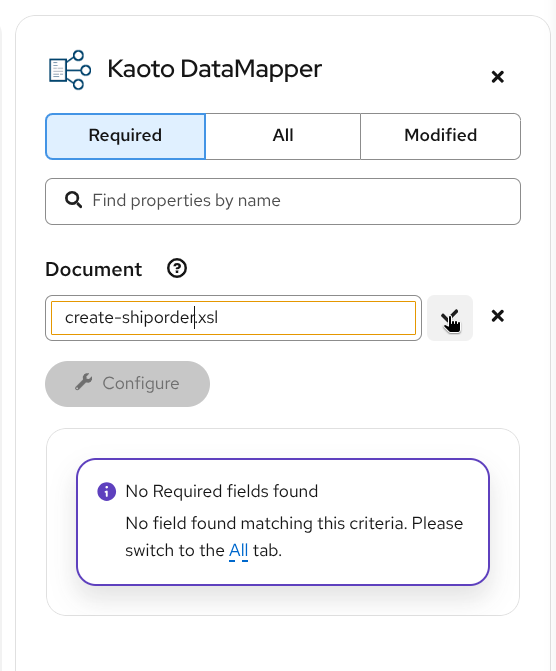
Task: Select the Required filter toggle
Action: point(125,136)
